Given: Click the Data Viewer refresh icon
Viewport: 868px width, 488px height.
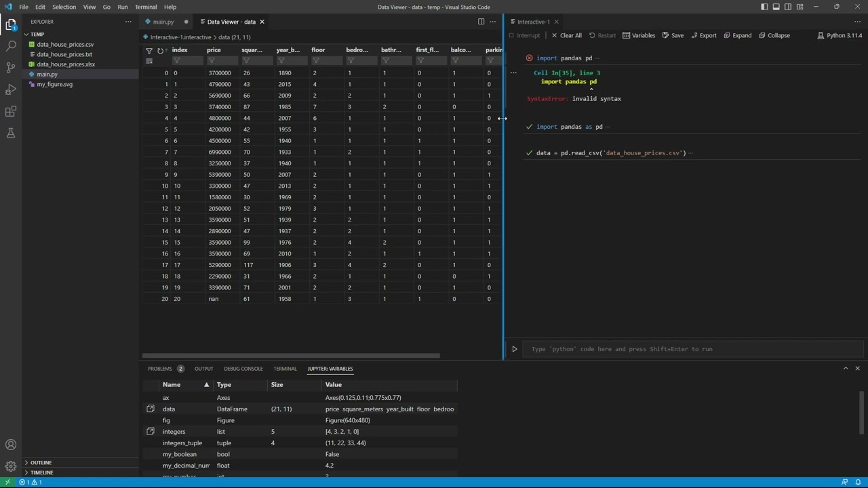Looking at the screenshot, I should pos(160,50).
